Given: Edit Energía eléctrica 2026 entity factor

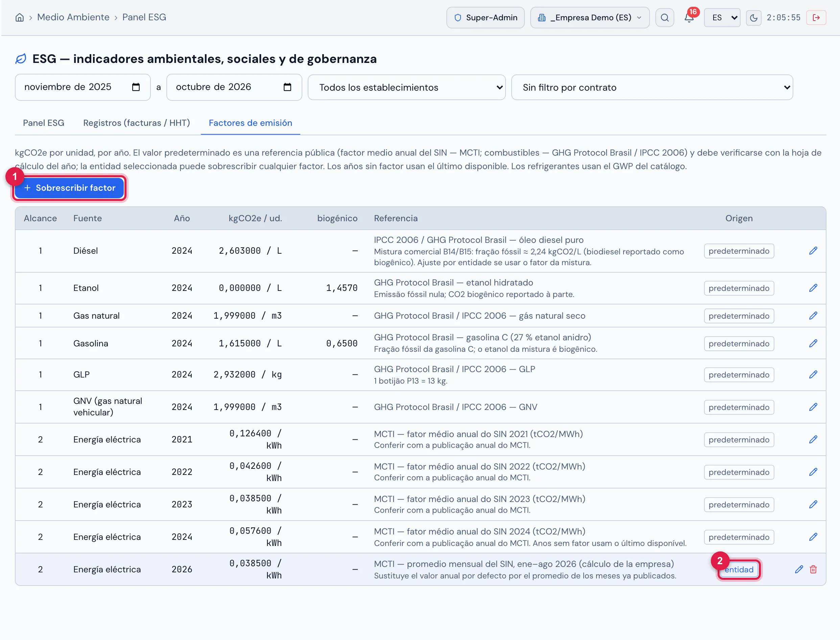Looking at the screenshot, I should [x=799, y=570].
